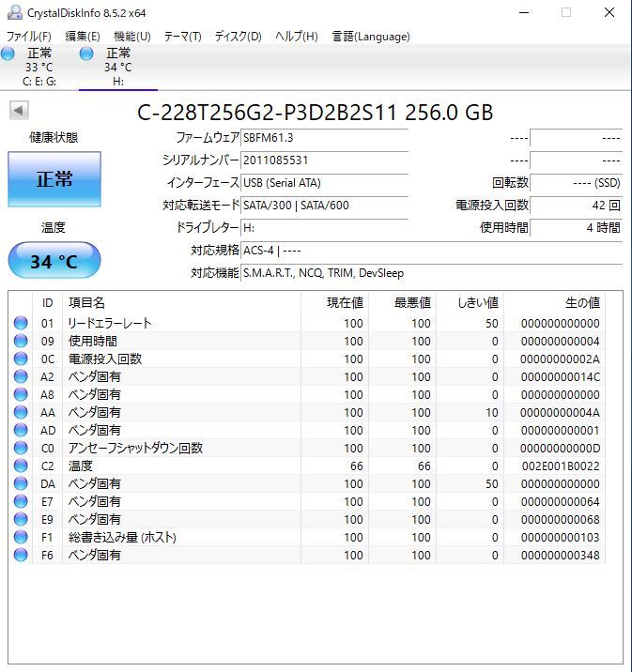Open the ディスク(D) menu
The image size is (632, 672).
pos(238,37)
